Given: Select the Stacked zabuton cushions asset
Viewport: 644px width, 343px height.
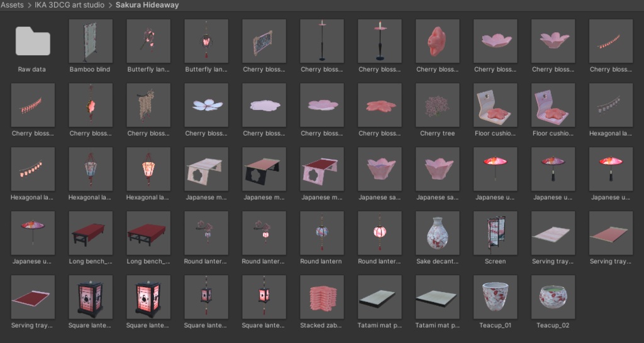Looking at the screenshot, I should [x=322, y=297].
